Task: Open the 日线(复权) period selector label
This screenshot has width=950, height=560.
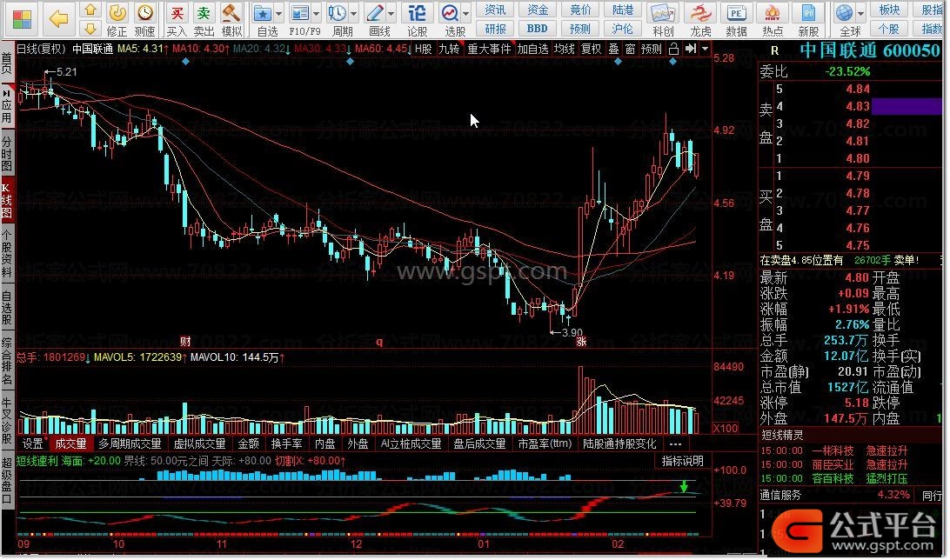Action: tap(40, 49)
